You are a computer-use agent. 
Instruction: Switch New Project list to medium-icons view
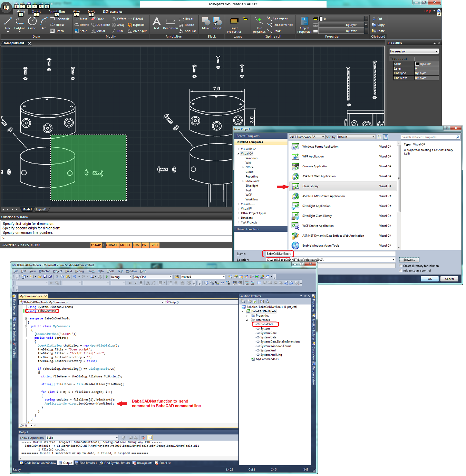386,137
